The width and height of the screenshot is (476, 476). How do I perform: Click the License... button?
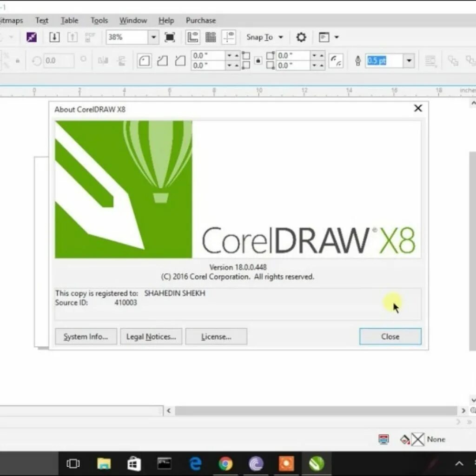[x=216, y=337]
